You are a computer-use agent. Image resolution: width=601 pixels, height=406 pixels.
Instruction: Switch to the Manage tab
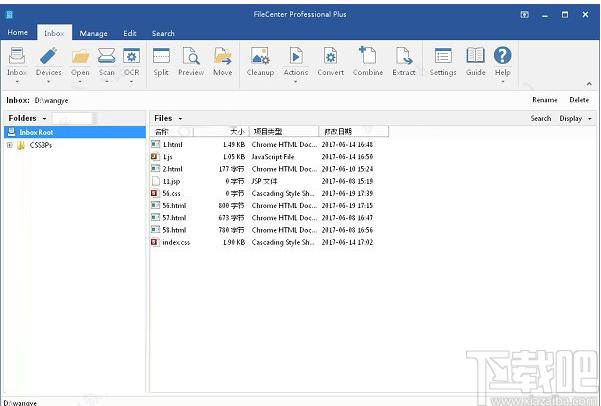(x=93, y=33)
